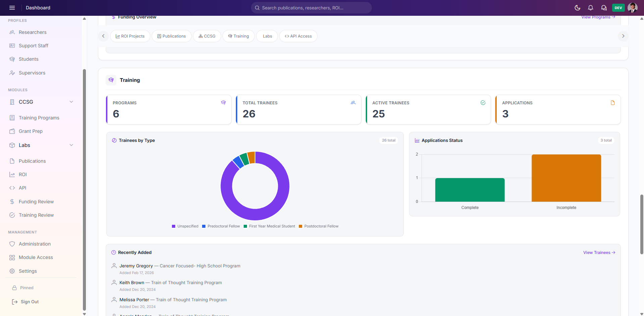The height and width of the screenshot is (316, 644).
Task: Click the Total Trainees people icon
Action: click(x=353, y=103)
